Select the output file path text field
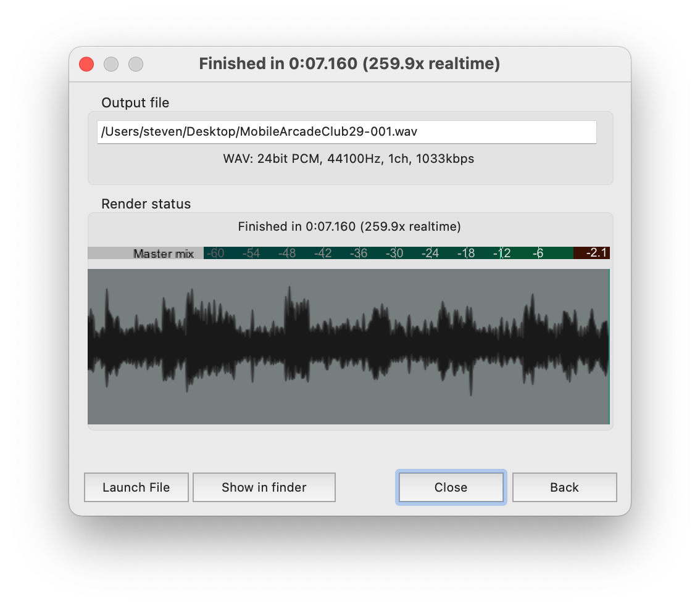 click(x=349, y=131)
